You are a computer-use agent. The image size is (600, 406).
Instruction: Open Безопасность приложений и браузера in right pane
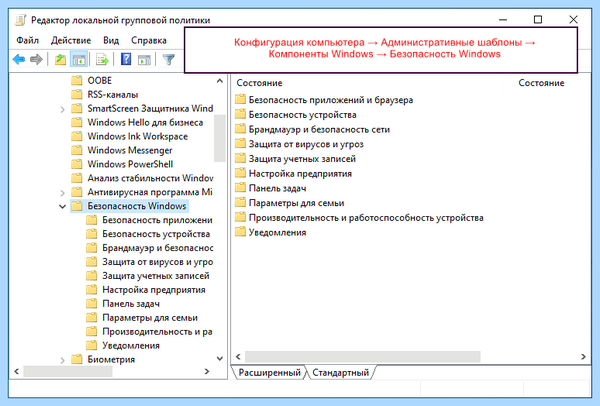click(331, 100)
